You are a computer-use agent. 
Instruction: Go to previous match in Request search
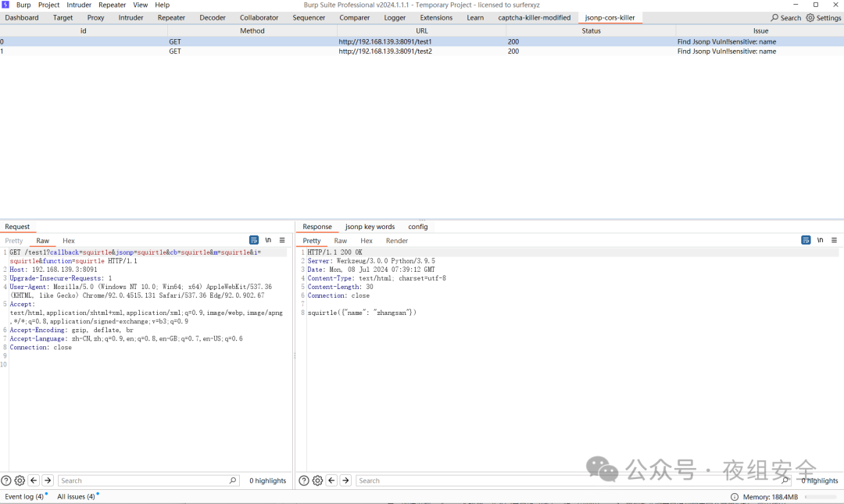pyautogui.click(x=34, y=481)
